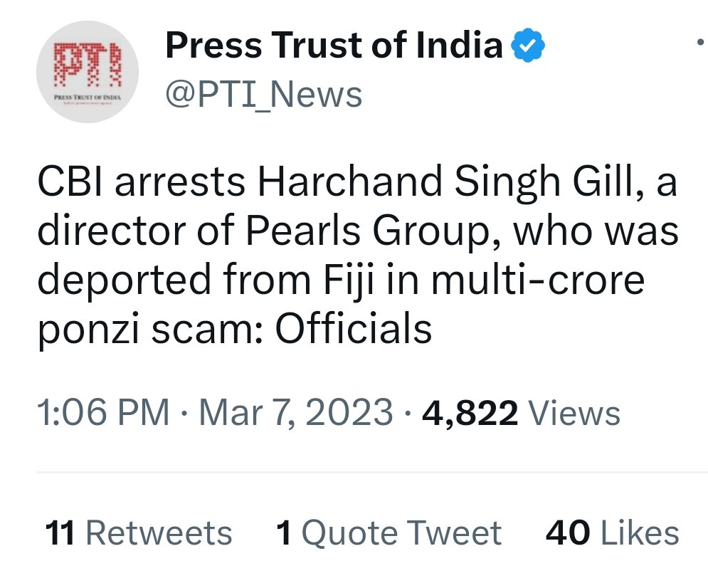This screenshot has height=588, width=708.
Task: View the 4,822 Views analytics
Action: coord(521,413)
